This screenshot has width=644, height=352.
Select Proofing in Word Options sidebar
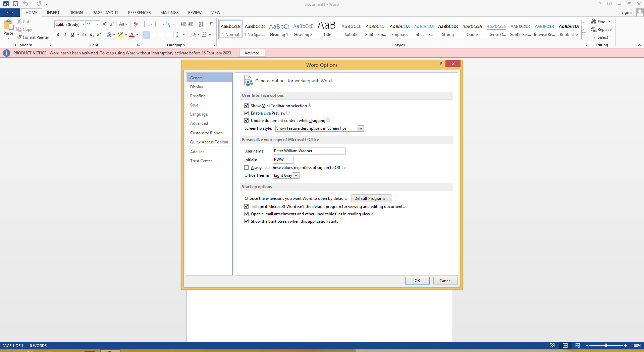click(x=209, y=96)
